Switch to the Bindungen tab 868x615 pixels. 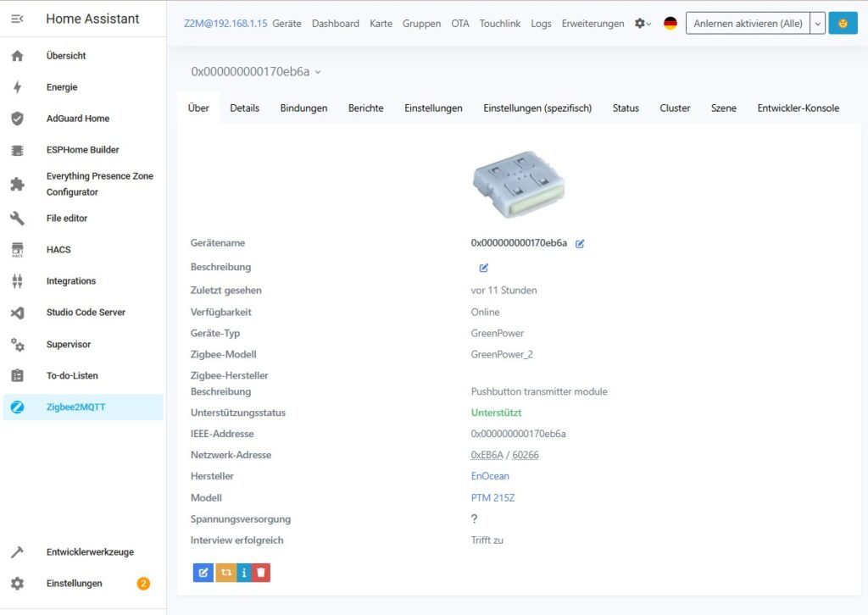[303, 108]
